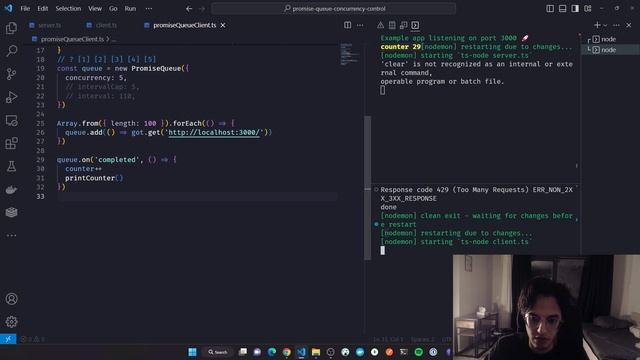The height and width of the screenshot is (360, 640).
Task: Toggle the Secondary Side Bar visibility
Action: pos(575,9)
